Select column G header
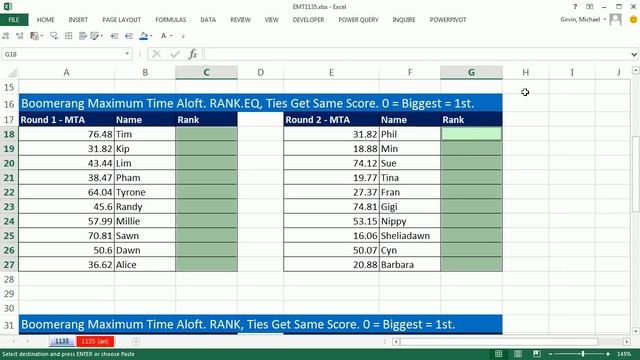Screen dimensions: 640x360 471,73
